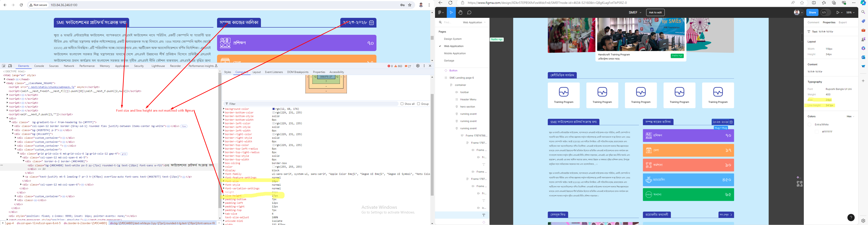Click Edge sidebar search icon
Screen dimensions: 868x225
click(863, 12)
